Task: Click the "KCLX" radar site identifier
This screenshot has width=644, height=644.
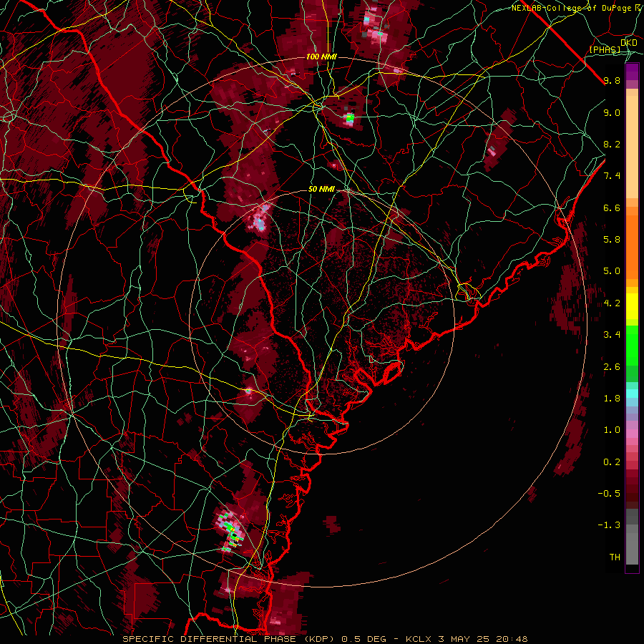Action: (x=419, y=639)
